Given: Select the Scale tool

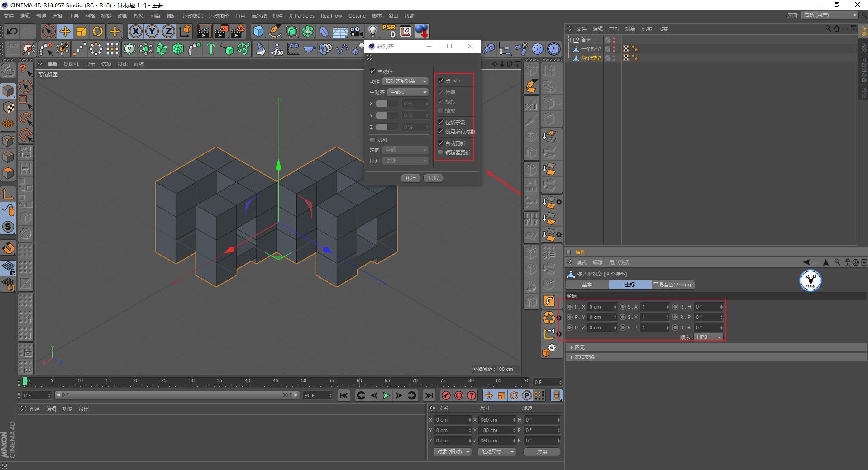Looking at the screenshot, I should pyautogui.click(x=81, y=31).
